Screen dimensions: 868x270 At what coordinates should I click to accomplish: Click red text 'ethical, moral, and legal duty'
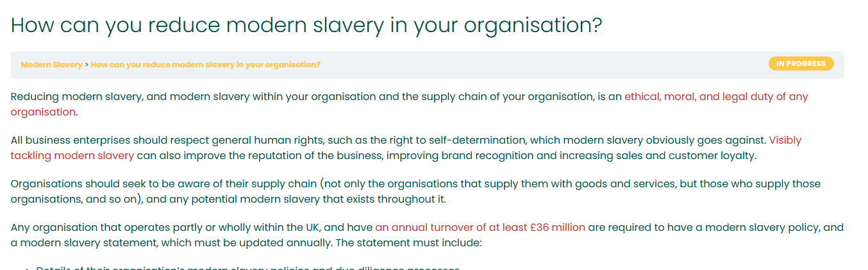pyautogui.click(x=698, y=97)
